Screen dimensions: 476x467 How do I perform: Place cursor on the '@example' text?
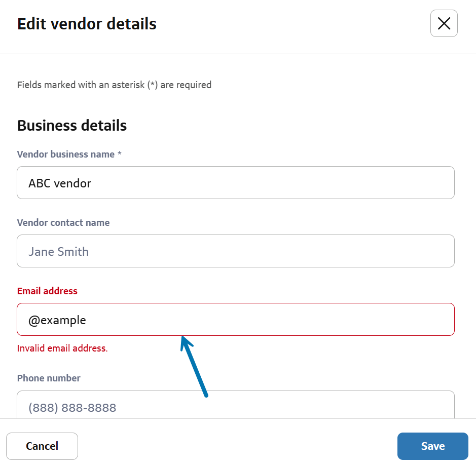point(57,320)
